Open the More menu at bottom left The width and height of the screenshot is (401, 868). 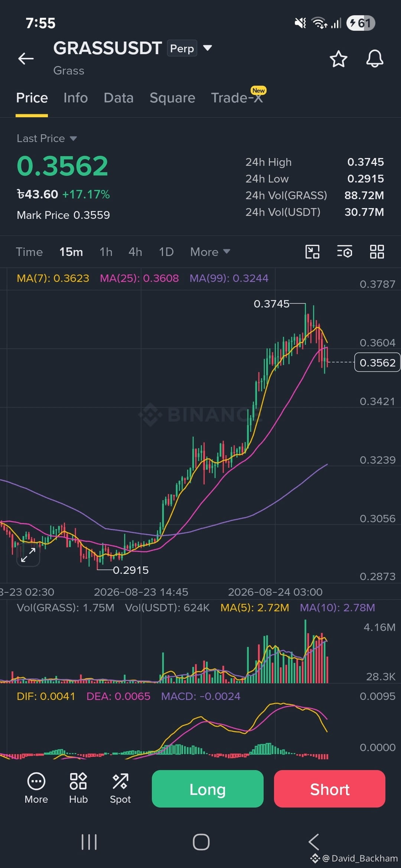[36, 788]
